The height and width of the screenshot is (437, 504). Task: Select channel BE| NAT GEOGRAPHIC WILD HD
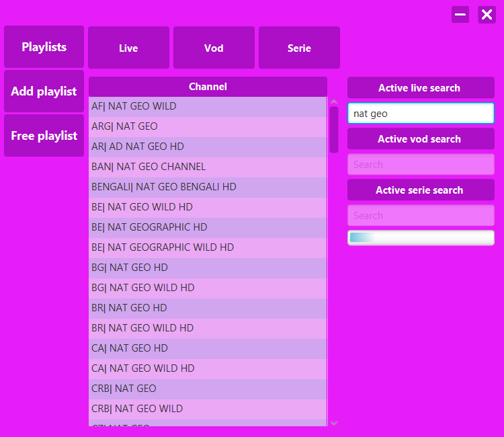pyautogui.click(x=208, y=247)
